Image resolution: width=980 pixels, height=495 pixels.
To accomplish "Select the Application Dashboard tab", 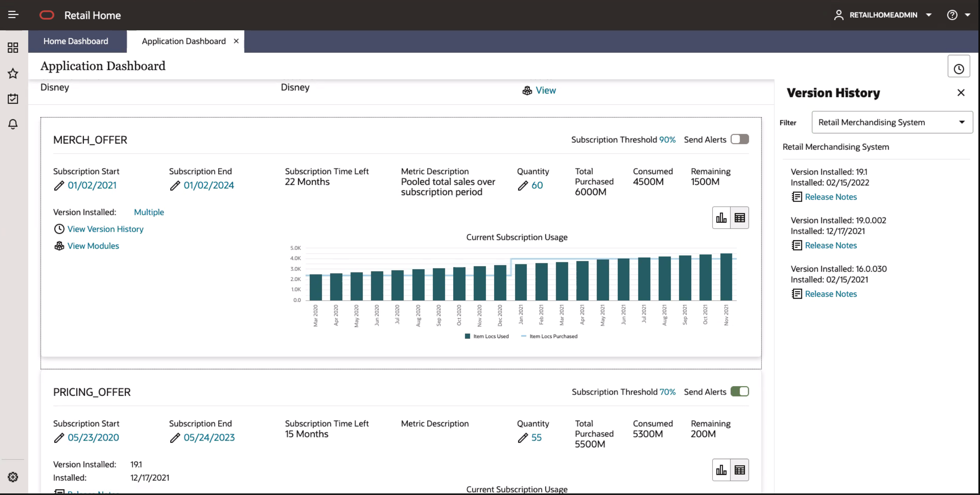I will 184,41.
